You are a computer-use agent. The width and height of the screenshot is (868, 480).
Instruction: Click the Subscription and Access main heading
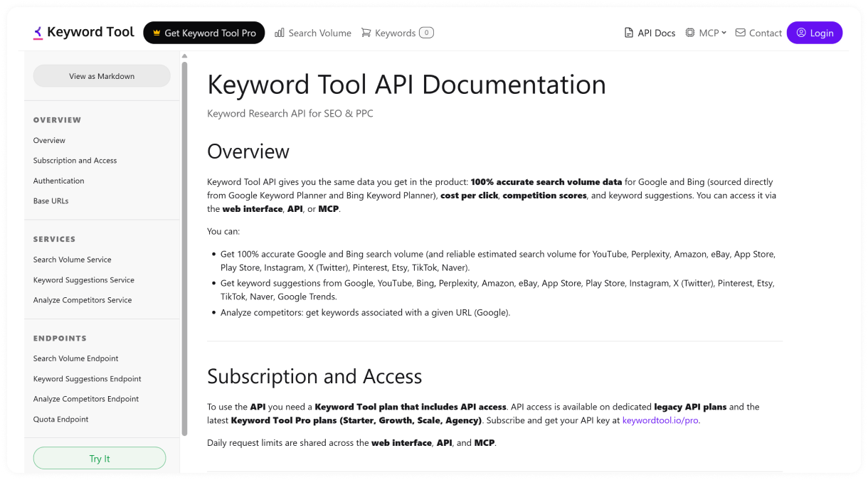(314, 376)
